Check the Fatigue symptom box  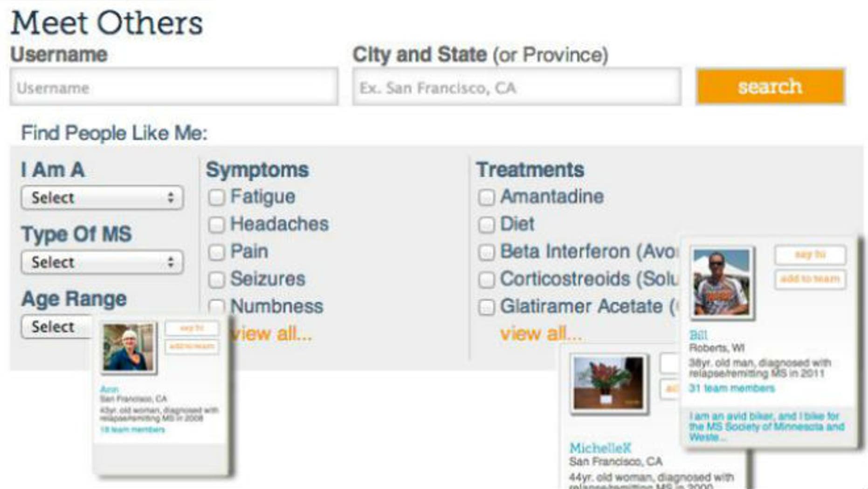tap(216, 197)
